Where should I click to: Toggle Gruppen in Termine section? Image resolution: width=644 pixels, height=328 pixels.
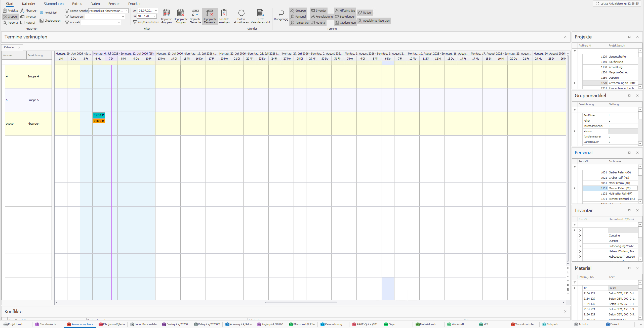pos(298,11)
